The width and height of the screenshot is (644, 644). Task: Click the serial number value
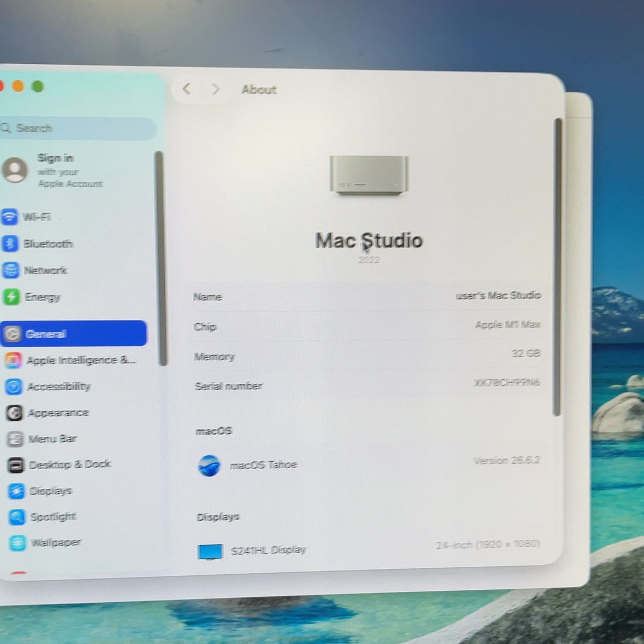pyautogui.click(x=507, y=383)
